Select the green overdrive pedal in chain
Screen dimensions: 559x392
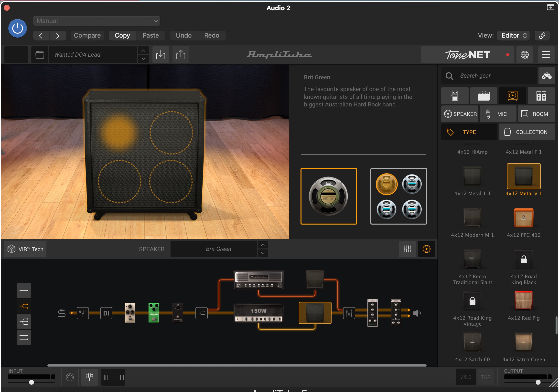click(154, 313)
